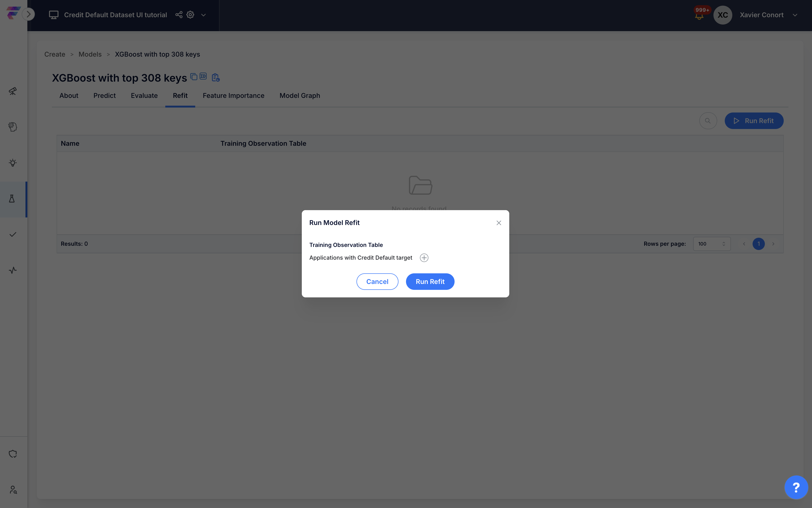Open the activity pulse sidebar icon

click(x=13, y=270)
